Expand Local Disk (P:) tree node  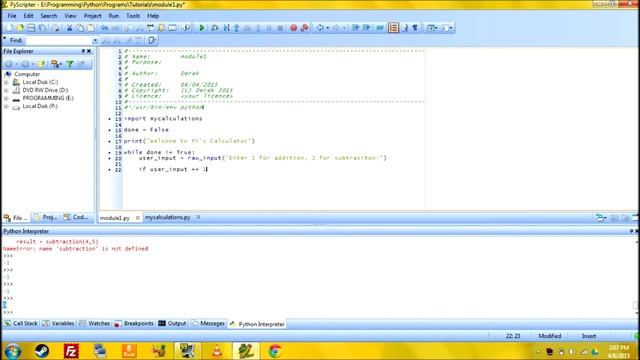tap(6, 106)
